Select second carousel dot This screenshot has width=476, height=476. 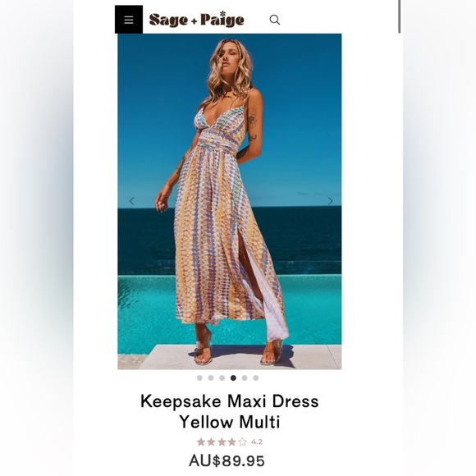pos(211,378)
